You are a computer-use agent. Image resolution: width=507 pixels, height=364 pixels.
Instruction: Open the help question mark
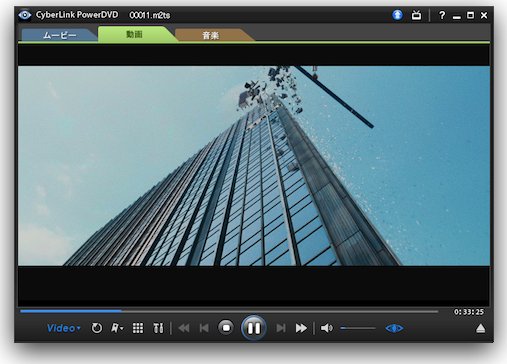(442, 15)
